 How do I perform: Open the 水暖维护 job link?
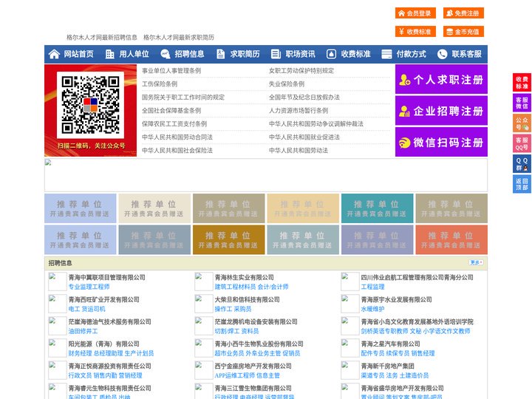372,309
